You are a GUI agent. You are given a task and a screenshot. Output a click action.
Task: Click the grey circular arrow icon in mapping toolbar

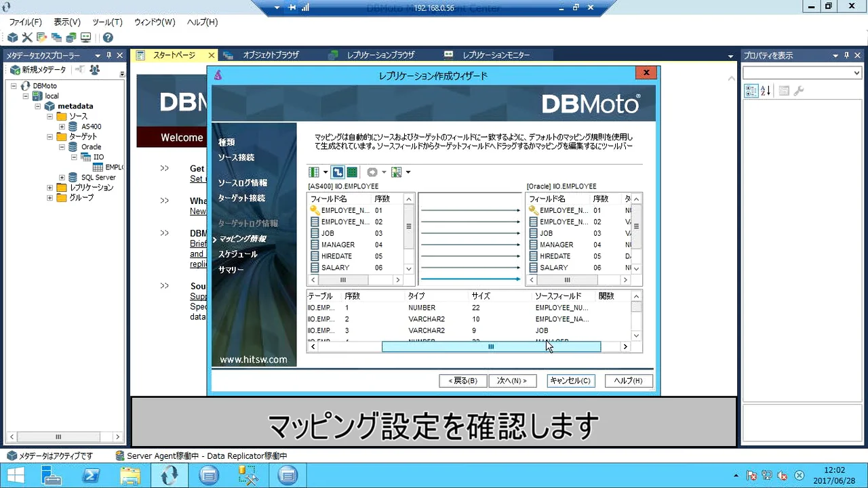pyautogui.click(x=372, y=172)
